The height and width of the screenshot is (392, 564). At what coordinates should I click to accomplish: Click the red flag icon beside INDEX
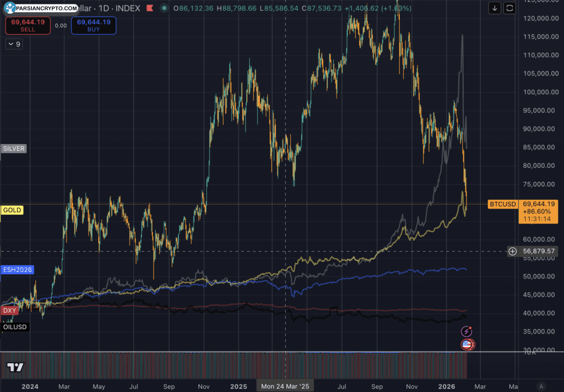click(x=150, y=8)
